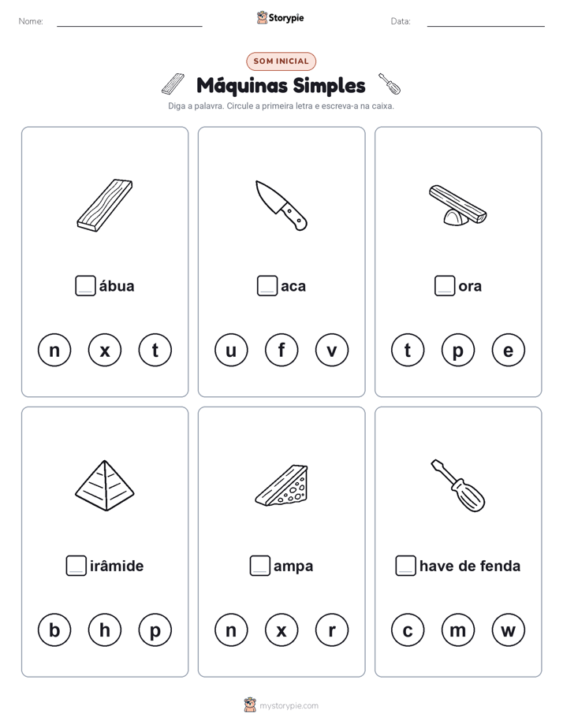Screen dimensions: 563x728
Task: Select letter r circle under ampa
Action: 332,630
